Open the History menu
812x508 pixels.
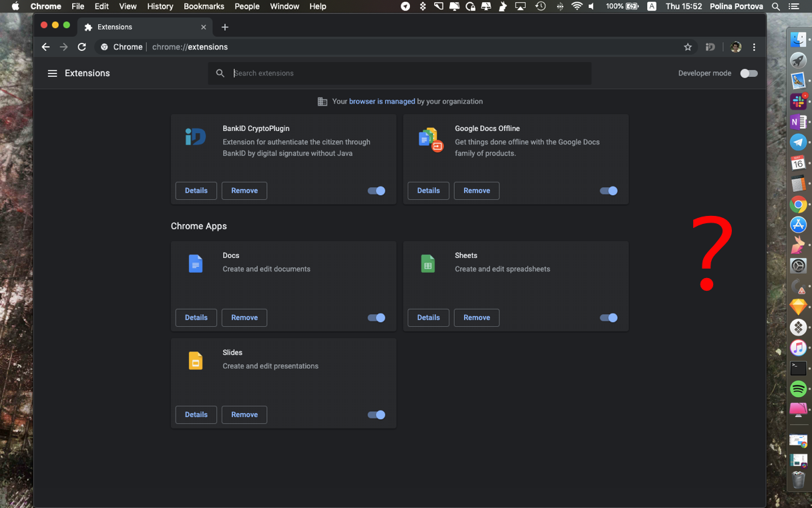coord(160,7)
